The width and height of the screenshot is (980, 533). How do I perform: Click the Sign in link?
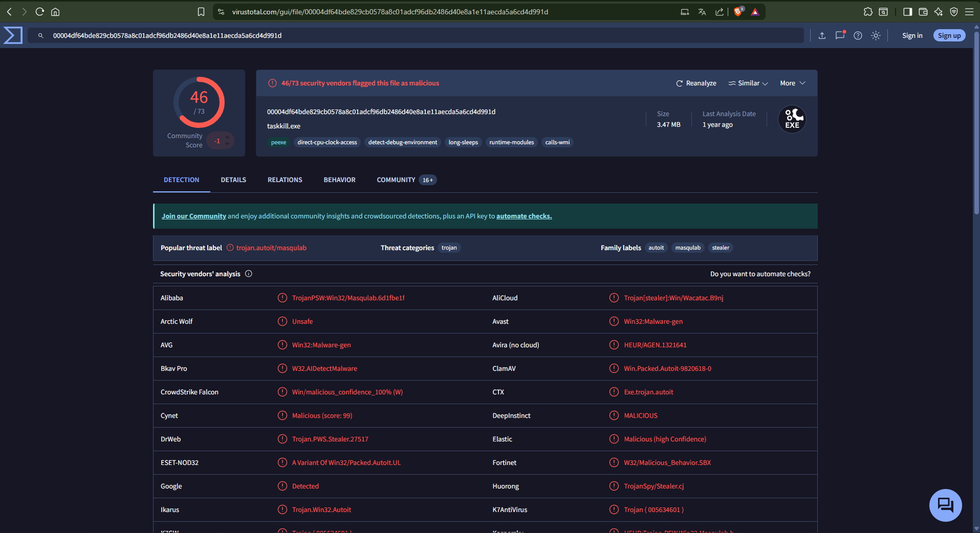(912, 35)
